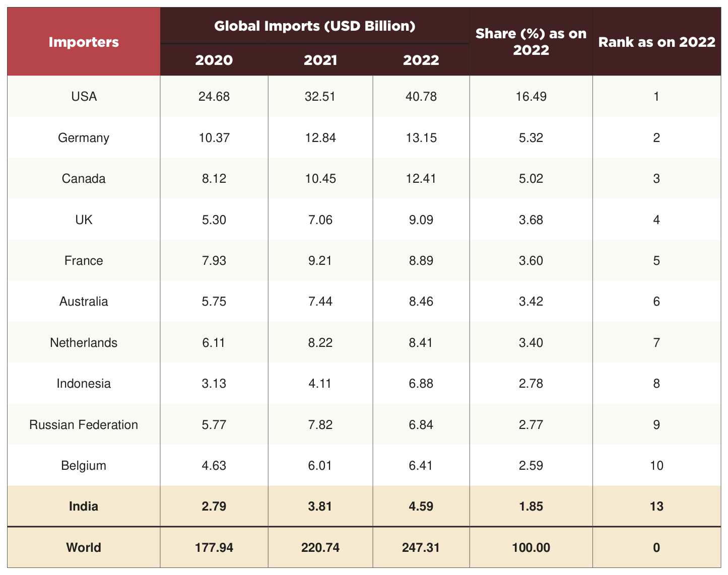Image resolution: width=728 pixels, height=575 pixels.
Task: Select Indonesia's share value "2.78"
Action: 531,383
